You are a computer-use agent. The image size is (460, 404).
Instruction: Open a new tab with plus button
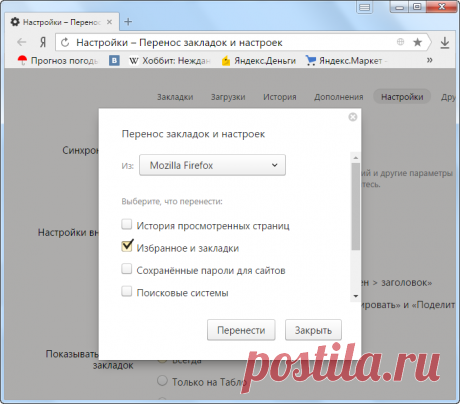[128, 22]
